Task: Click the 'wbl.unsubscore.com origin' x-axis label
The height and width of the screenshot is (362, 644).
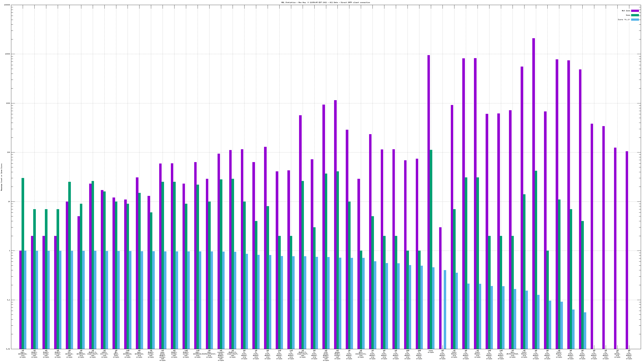Action: pos(360,354)
